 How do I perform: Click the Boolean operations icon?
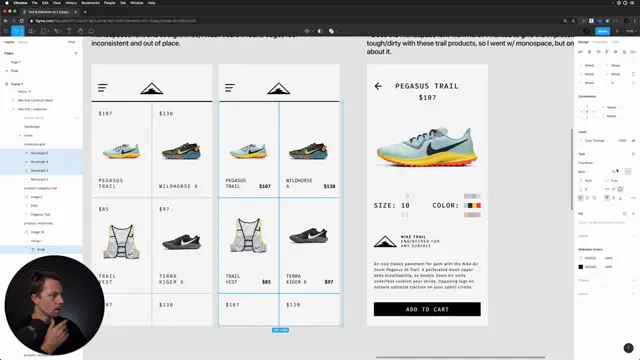[x=331, y=31]
